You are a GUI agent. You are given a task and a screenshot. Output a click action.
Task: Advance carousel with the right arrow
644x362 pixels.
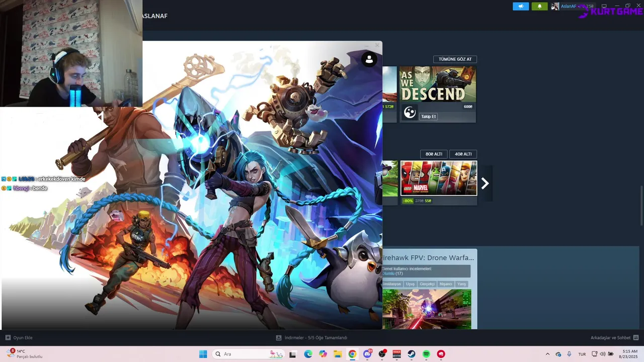(x=485, y=184)
